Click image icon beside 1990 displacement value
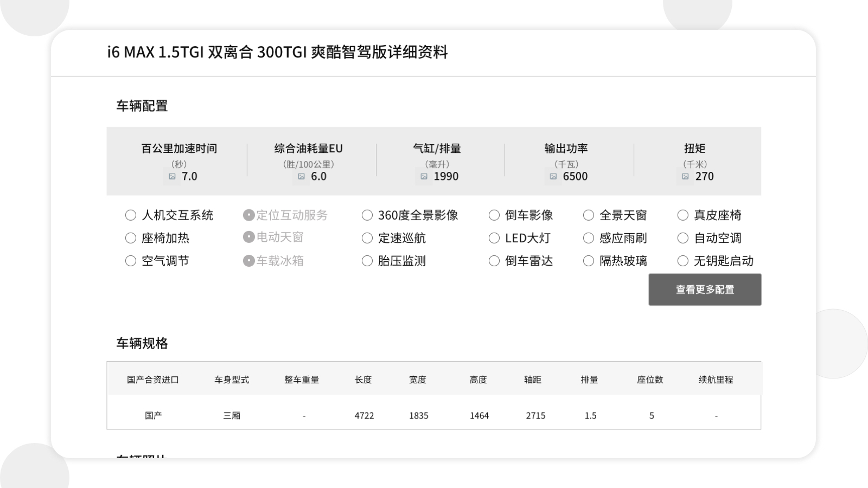This screenshot has height=488, width=868. pos(424,176)
